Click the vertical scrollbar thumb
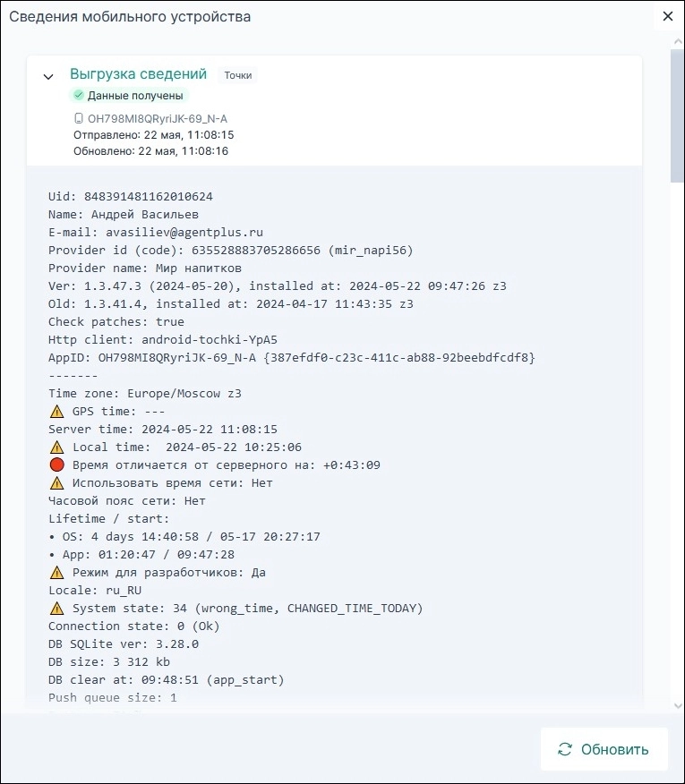 point(677,116)
